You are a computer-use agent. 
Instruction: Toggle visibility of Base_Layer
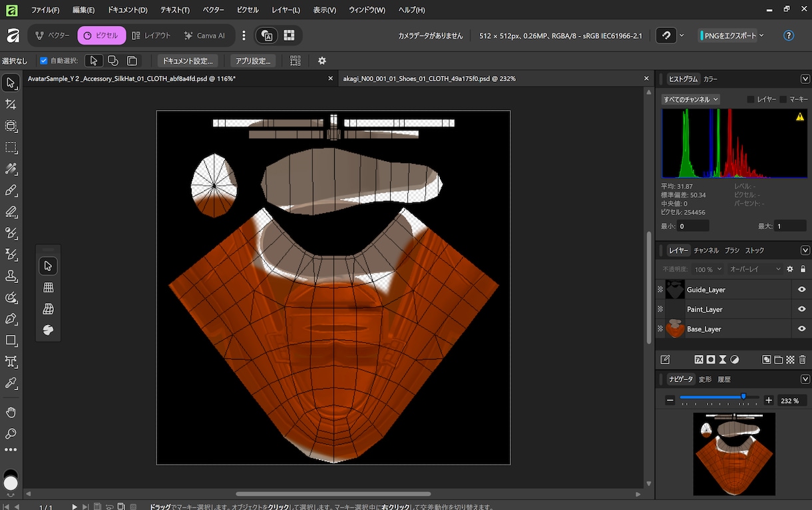(801, 329)
